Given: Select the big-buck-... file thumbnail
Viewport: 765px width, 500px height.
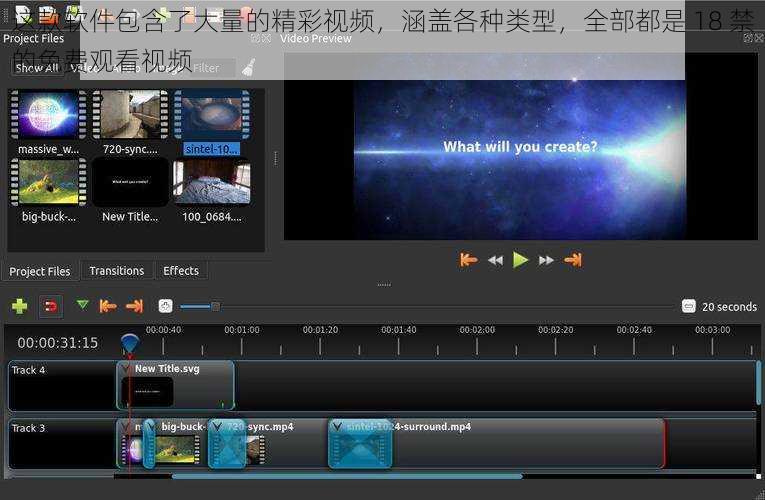Looking at the screenshot, I should pyautogui.click(x=48, y=191).
